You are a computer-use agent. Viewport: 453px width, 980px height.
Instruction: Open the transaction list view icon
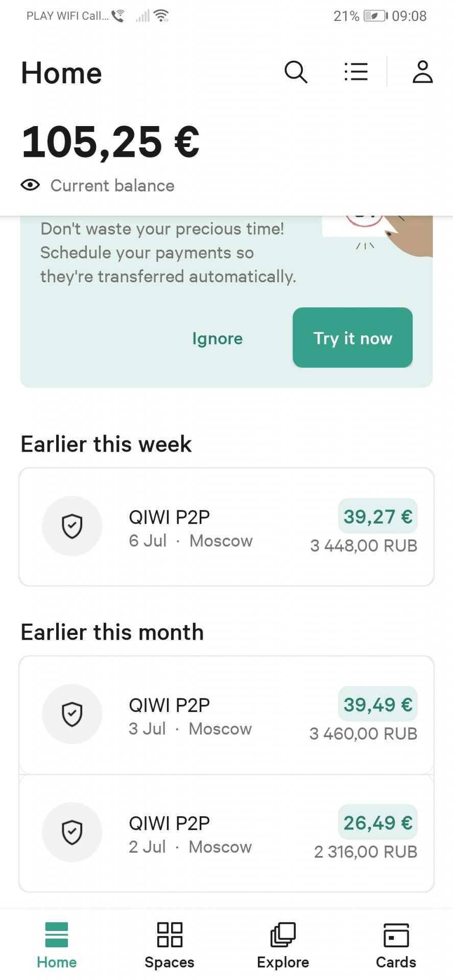356,72
